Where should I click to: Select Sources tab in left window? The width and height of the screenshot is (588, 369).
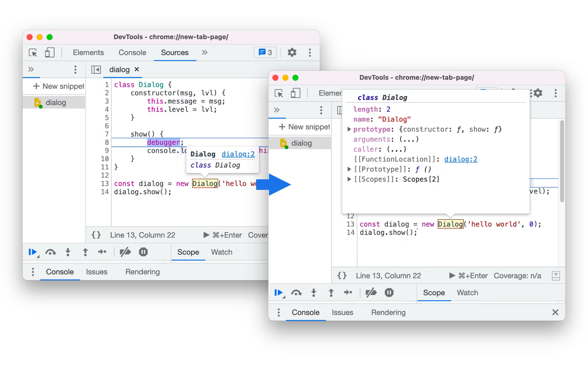175,53
